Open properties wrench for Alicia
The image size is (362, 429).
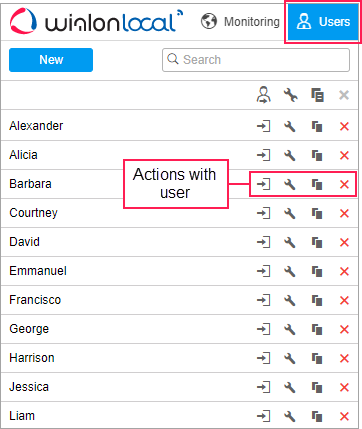(x=290, y=155)
